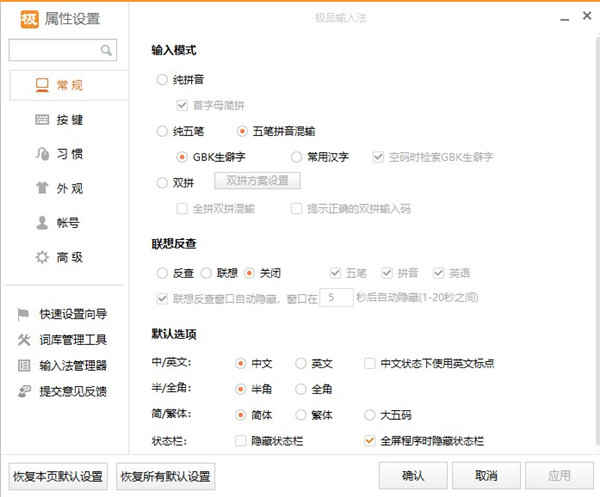Select 纯五笔 input mode
The height and width of the screenshot is (497, 600).
click(x=162, y=131)
